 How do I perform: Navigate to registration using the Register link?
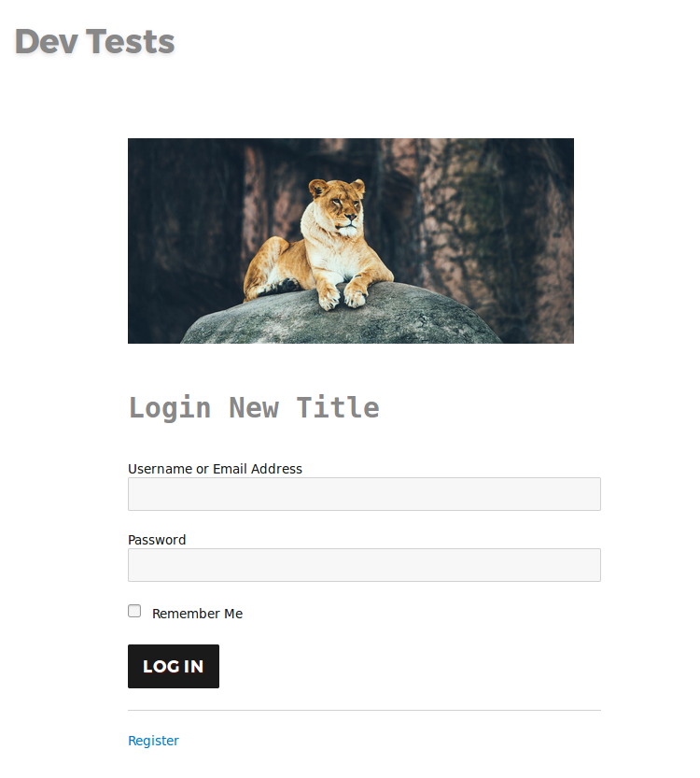coord(153,740)
